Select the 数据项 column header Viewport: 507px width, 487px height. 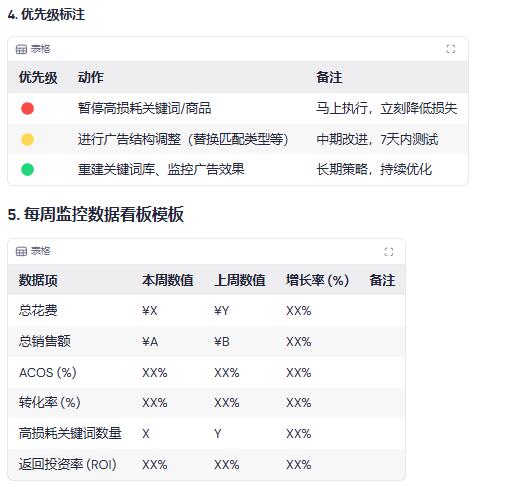(x=38, y=280)
